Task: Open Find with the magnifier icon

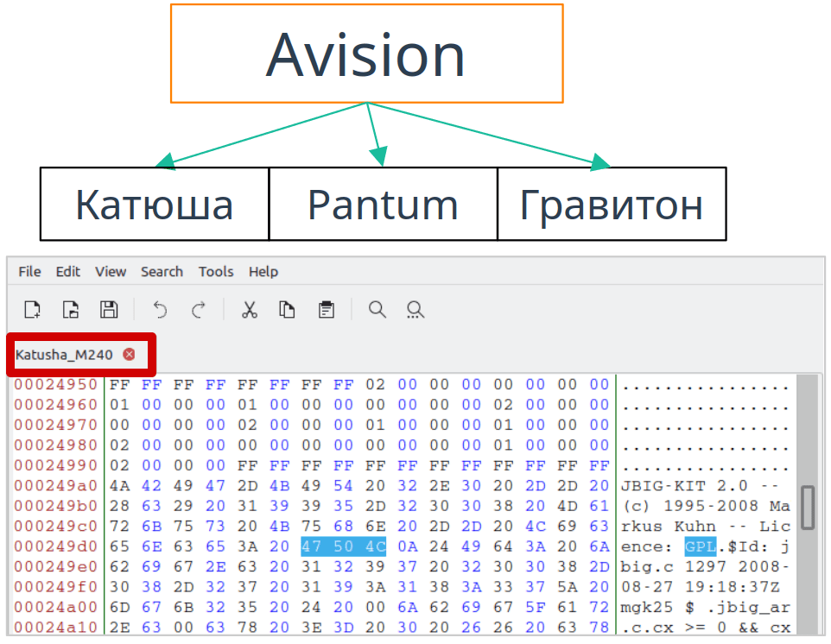Action: coord(377,309)
